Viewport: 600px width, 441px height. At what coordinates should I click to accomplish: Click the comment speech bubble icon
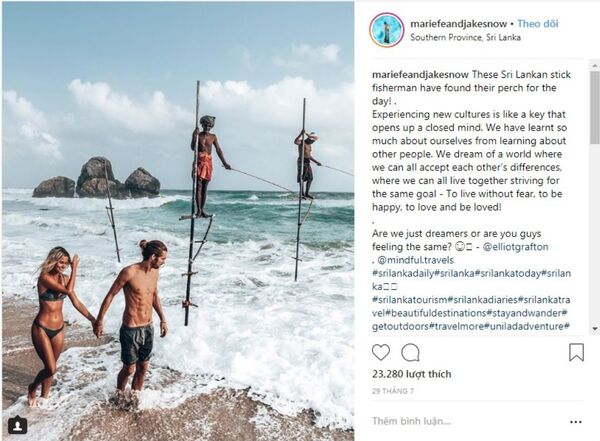click(410, 352)
